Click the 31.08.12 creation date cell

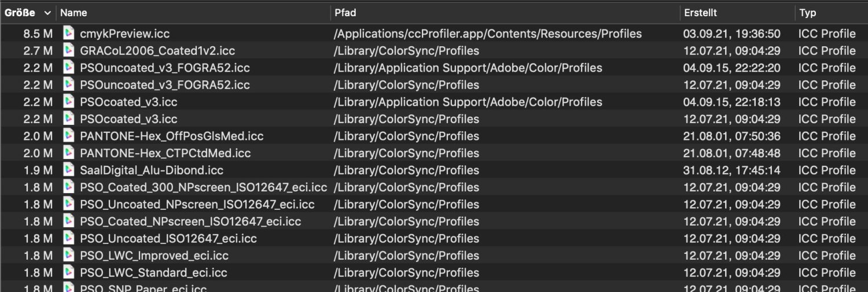731,171
